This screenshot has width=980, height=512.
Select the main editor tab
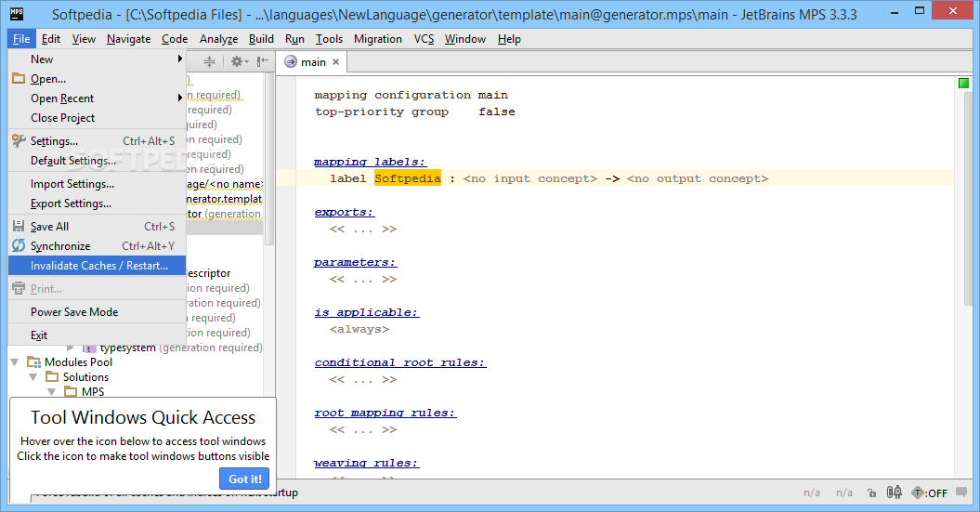(312, 62)
